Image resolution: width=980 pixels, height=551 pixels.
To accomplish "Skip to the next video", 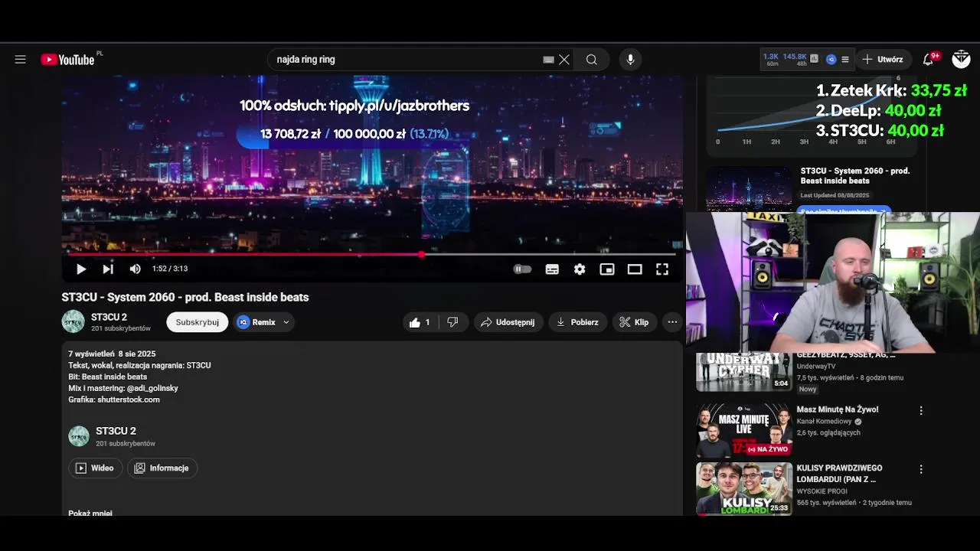I will [108, 269].
